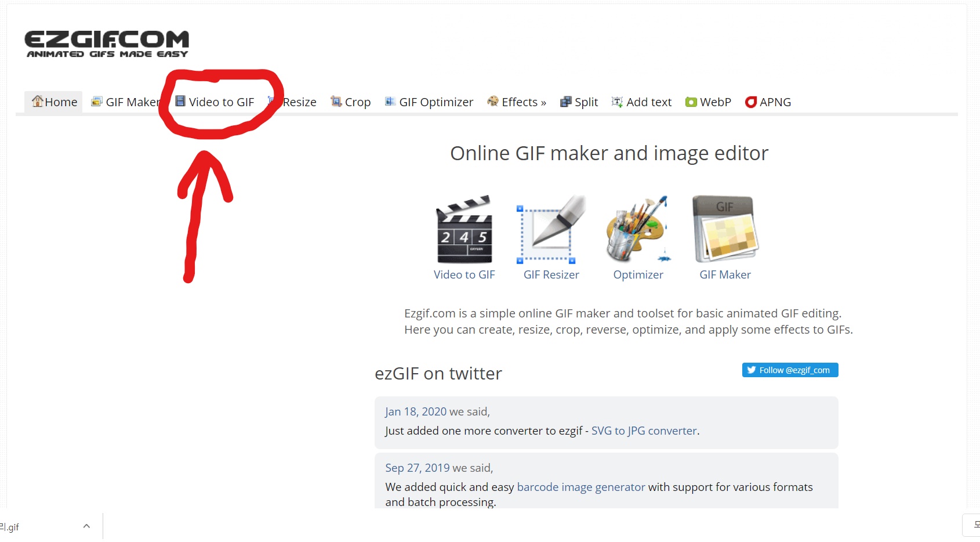Expand the Effects » menu
Viewport: 980px width, 542px height.
pos(517,102)
